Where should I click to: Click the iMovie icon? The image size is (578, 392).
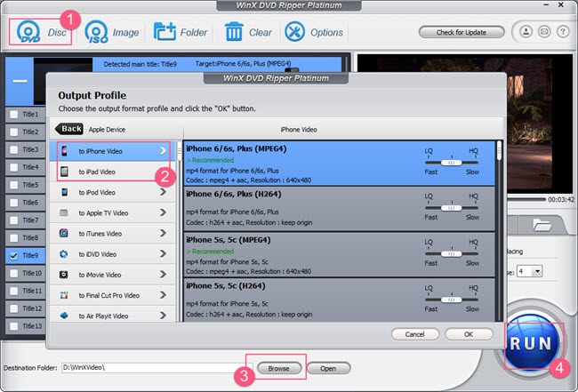64,275
